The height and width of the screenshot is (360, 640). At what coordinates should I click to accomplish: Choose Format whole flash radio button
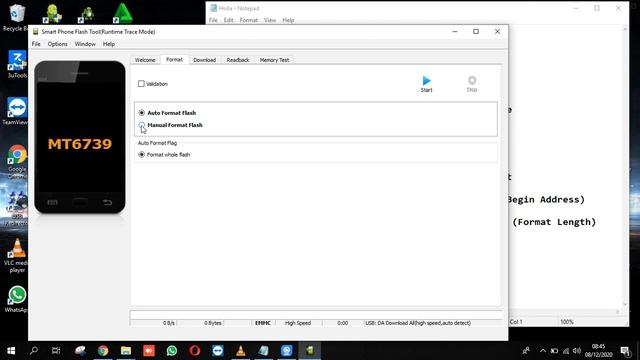click(x=142, y=155)
